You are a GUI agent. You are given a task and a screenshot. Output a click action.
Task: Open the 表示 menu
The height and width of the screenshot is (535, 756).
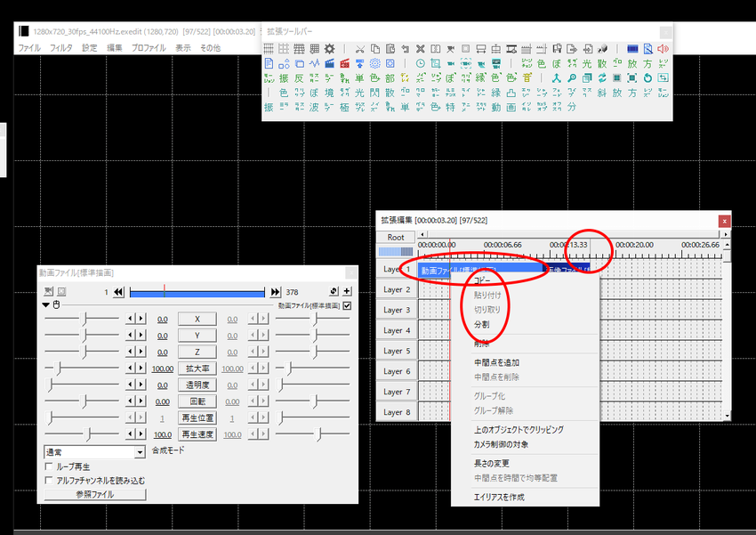182,48
